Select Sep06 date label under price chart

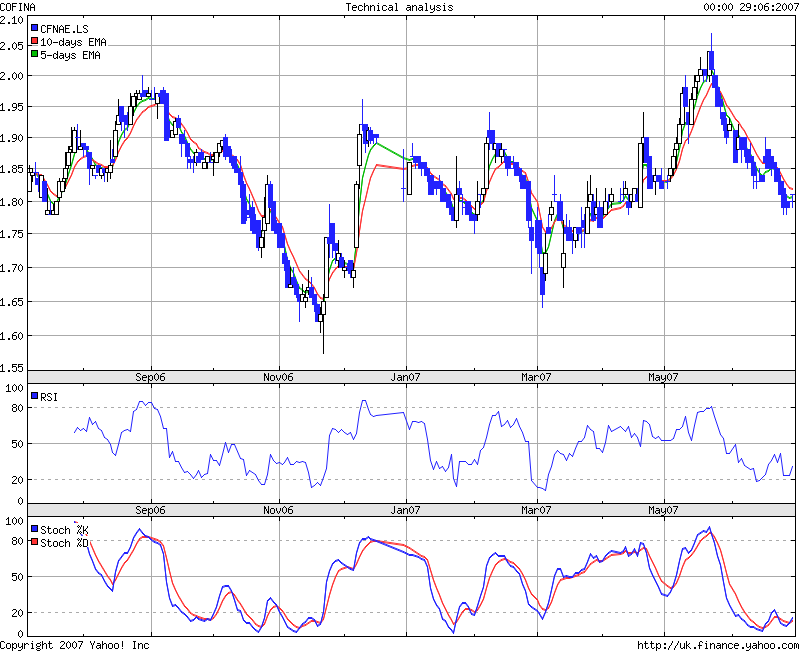[150, 377]
